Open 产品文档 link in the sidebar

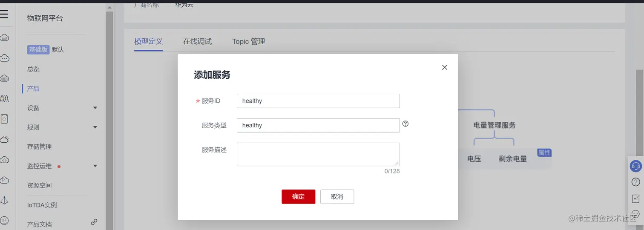39,224
